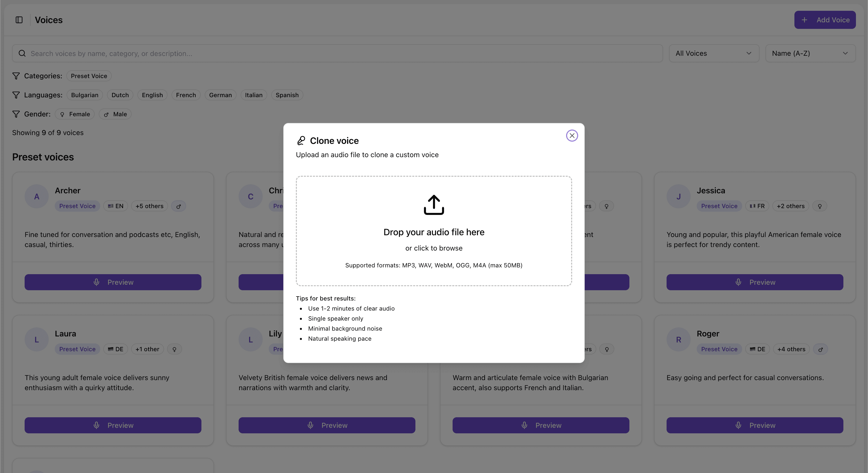Toggle the Female gender filter
This screenshot has height=473, width=868.
tap(75, 114)
